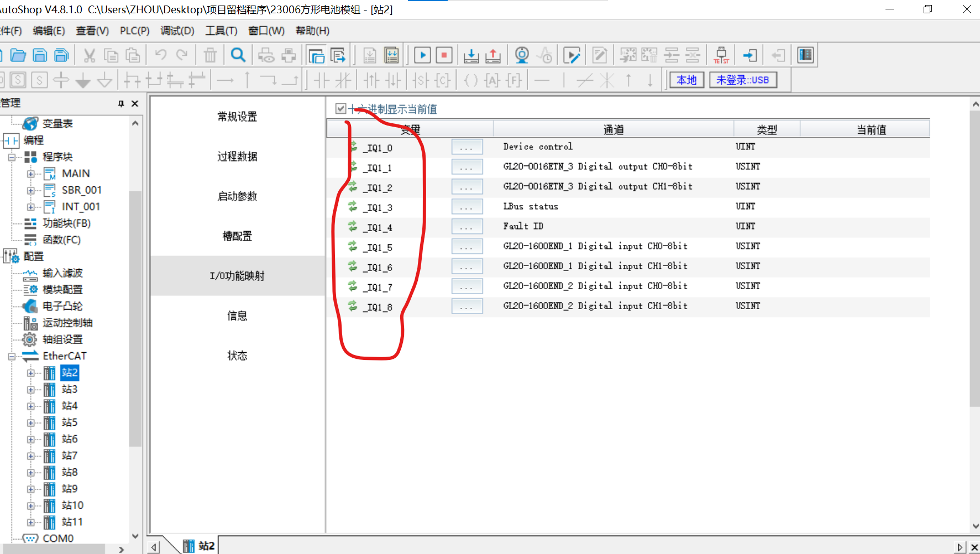Click the Search magnifier icon
Image resolution: width=980 pixels, height=554 pixels.
(x=238, y=55)
